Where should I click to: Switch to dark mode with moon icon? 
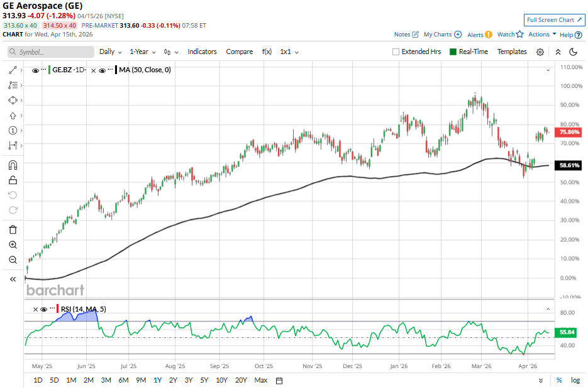[573, 52]
